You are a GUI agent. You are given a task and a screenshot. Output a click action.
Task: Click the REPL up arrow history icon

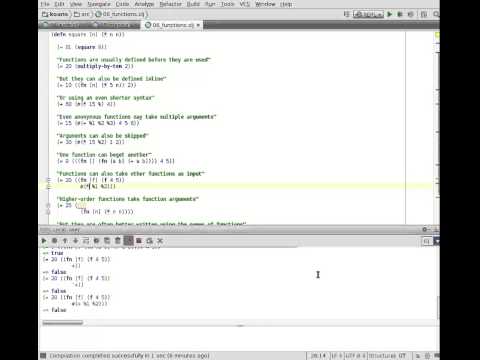coord(65,241)
